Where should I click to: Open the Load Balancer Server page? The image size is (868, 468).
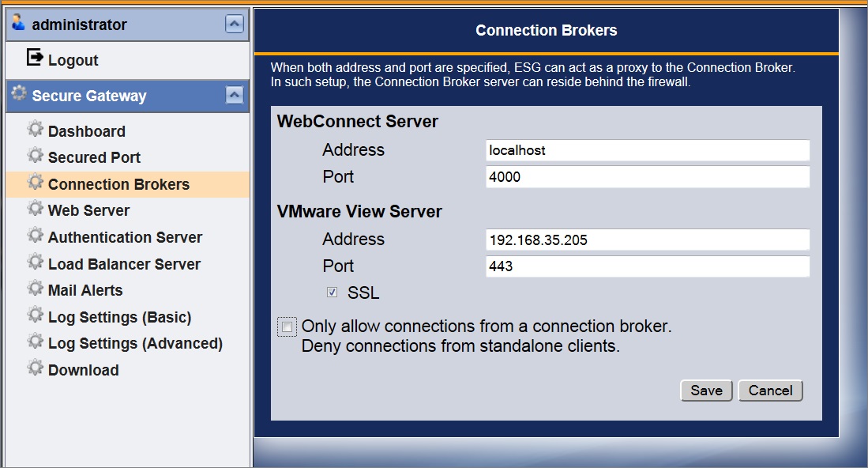click(124, 264)
